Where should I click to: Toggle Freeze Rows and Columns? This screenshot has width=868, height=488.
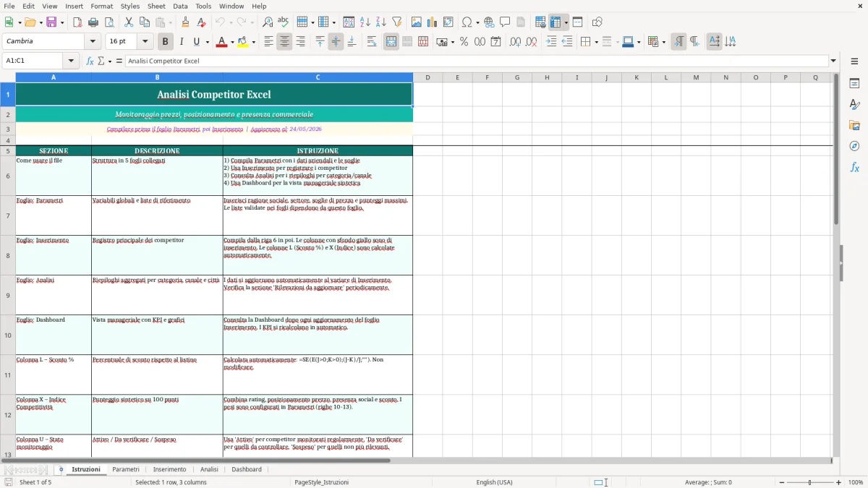[556, 22]
